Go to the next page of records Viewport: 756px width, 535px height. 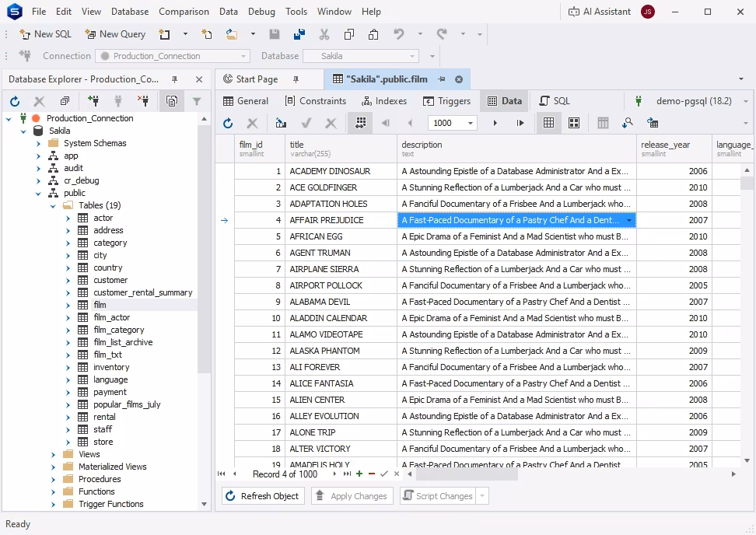(495, 124)
